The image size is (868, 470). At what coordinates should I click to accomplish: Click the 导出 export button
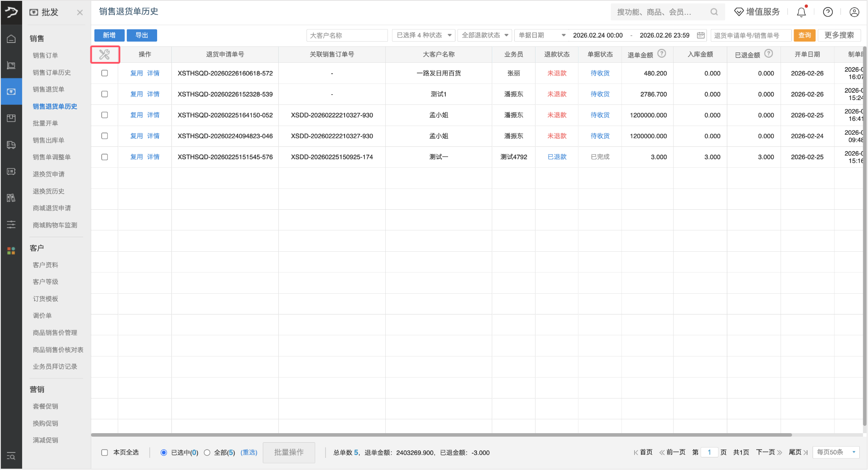142,35
